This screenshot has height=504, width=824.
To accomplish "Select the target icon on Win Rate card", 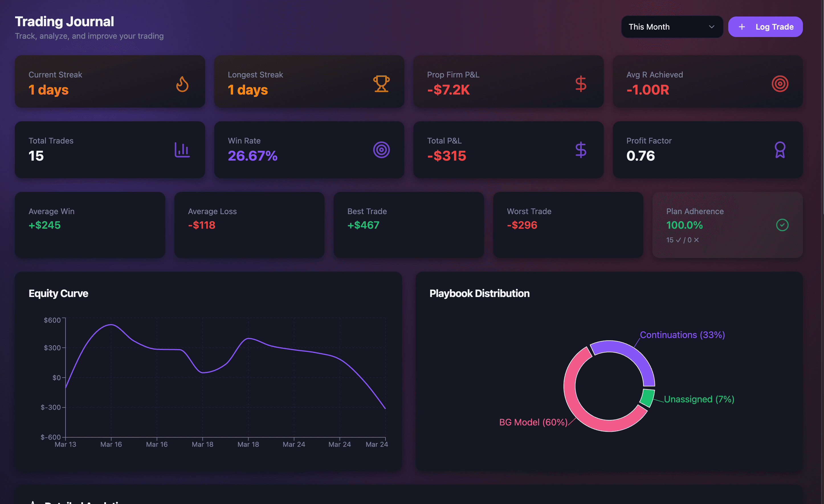I will (381, 150).
